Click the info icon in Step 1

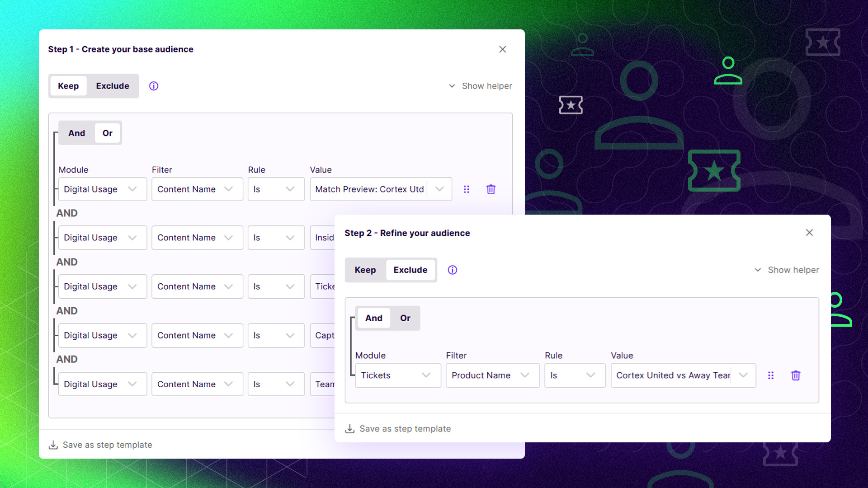[x=154, y=86]
